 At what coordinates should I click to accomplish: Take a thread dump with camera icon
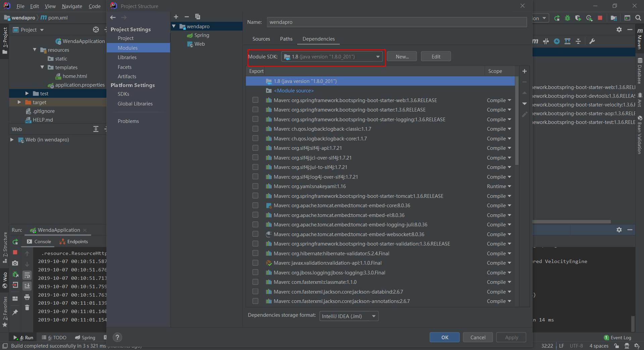(x=15, y=263)
